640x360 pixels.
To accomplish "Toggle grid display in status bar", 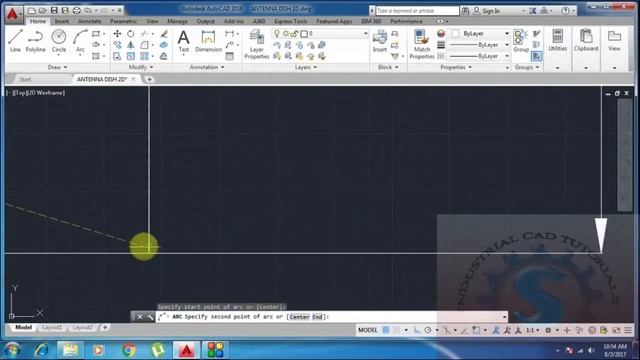I will [386, 330].
